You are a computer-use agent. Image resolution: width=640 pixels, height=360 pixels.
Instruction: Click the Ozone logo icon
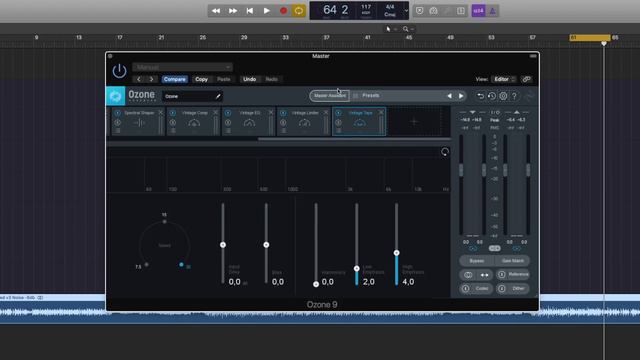click(x=116, y=96)
